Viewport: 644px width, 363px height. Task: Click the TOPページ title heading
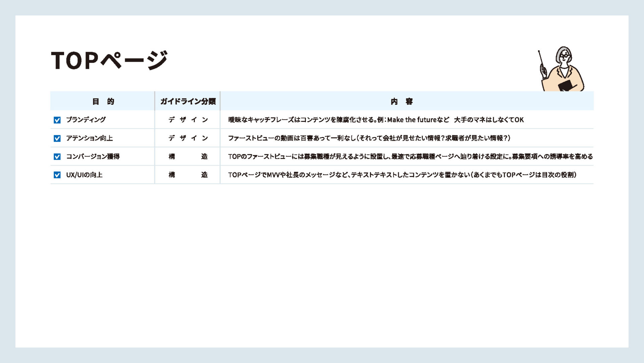click(109, 60)
